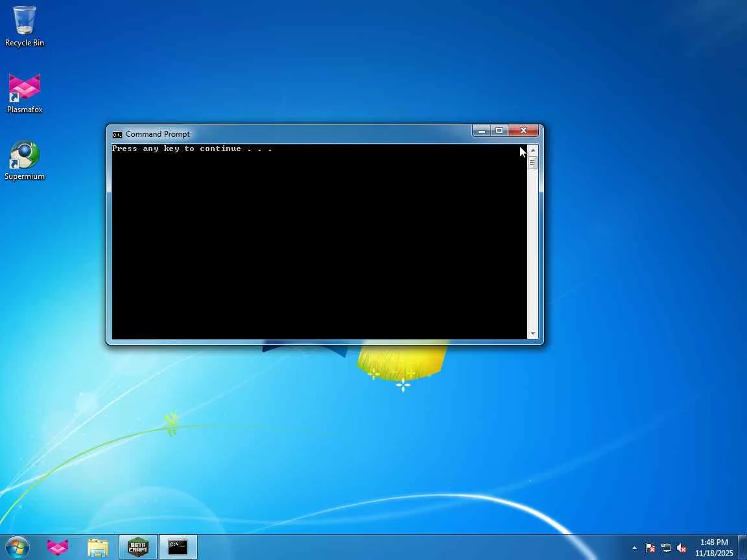This screenshot has height=560, width=747.
Task: Select the Command Prompt taskbar button
Action: (x=178, y=547)
